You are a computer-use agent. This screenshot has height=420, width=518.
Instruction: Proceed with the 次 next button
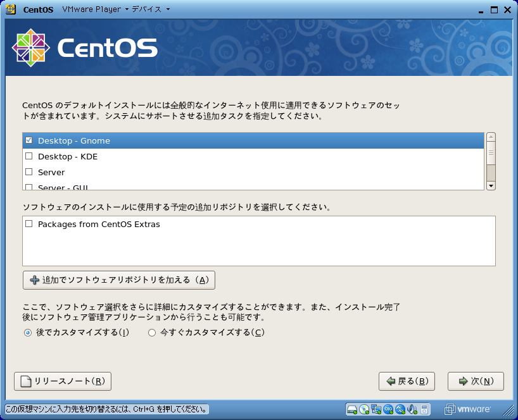tap(476, 381)
